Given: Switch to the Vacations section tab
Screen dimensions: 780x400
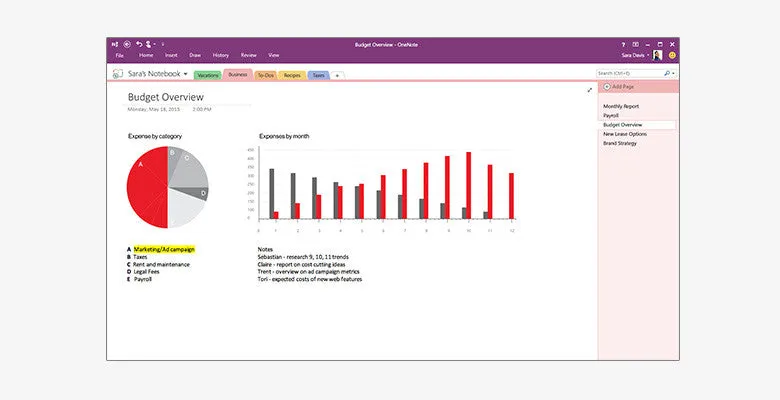Looking at the screenshot, I should point(207,75).
